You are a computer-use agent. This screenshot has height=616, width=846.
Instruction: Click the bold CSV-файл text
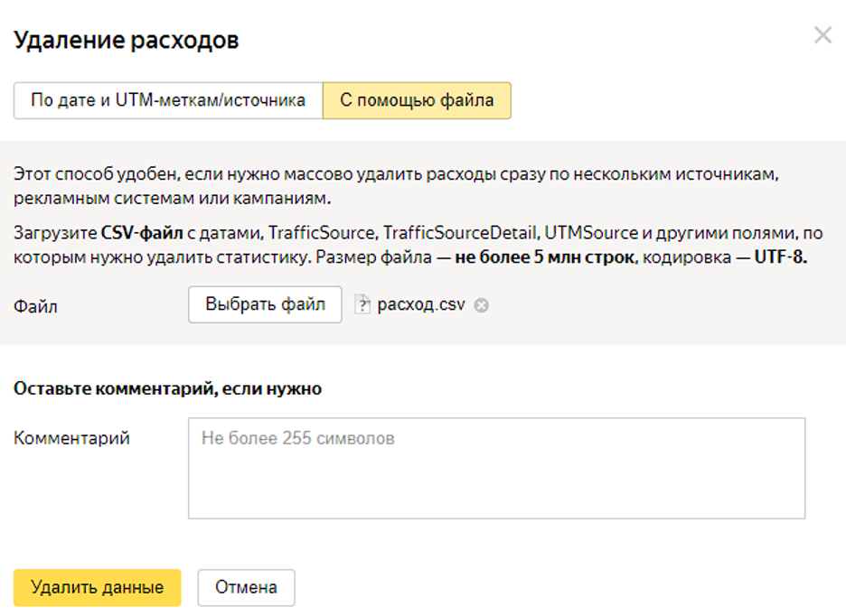pyautogui.click(x=140, y=233)
